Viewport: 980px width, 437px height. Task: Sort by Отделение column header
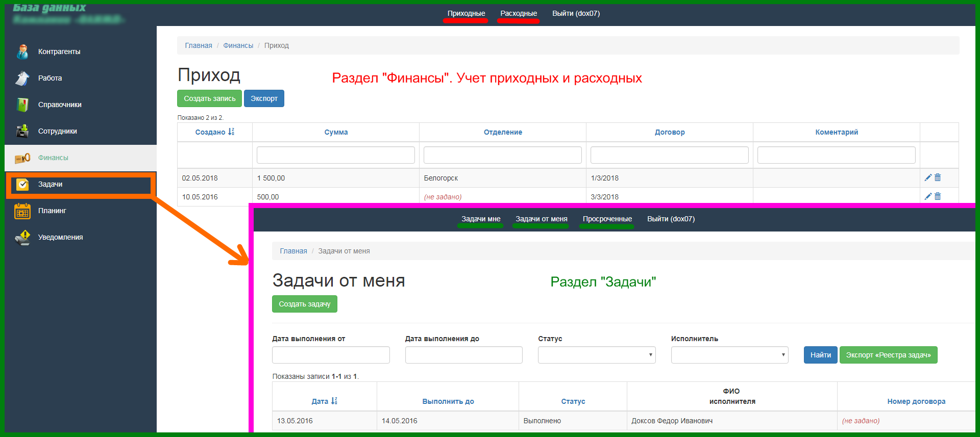(x=503, y=132)
